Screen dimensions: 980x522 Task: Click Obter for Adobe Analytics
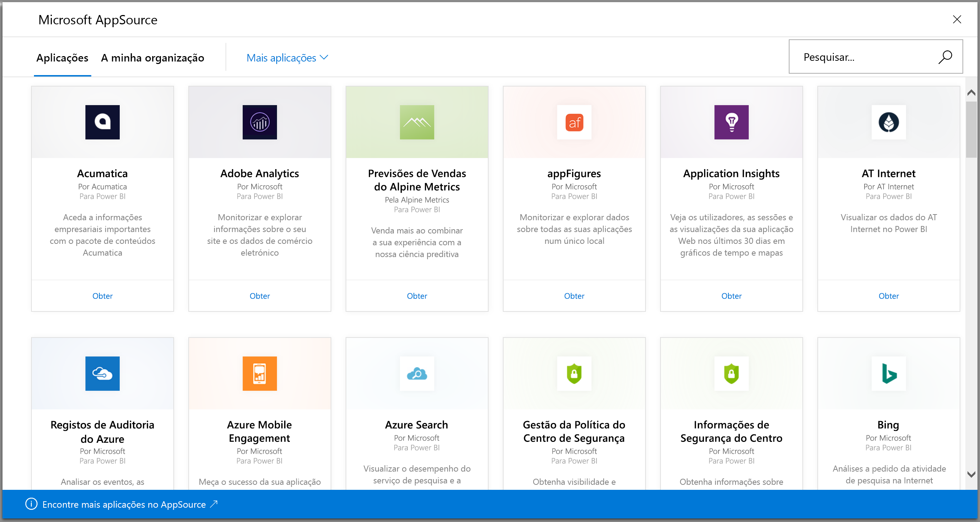(259, 296)
